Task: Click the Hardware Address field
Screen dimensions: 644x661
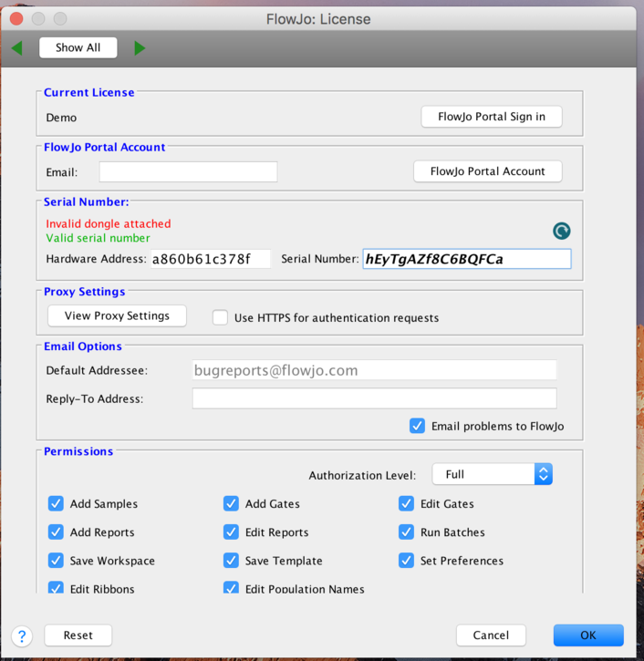Action: pos(211,258)
